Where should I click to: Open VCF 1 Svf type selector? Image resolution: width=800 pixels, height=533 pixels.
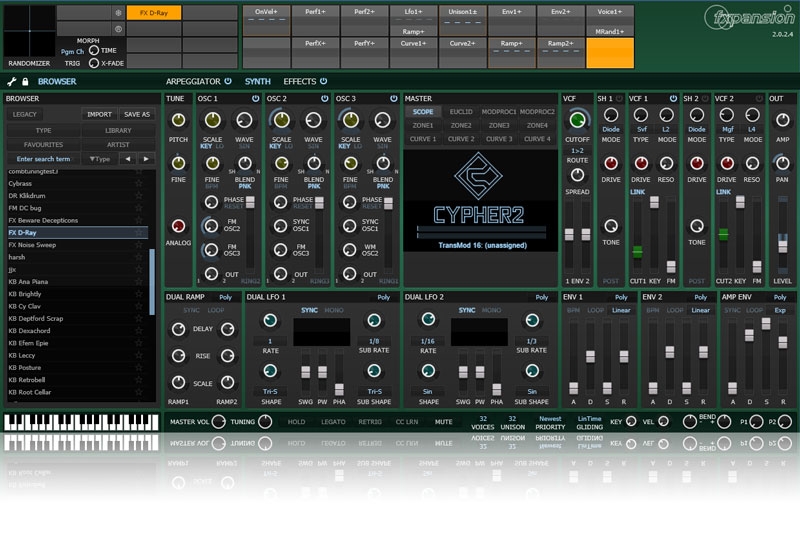coord(641,130)
